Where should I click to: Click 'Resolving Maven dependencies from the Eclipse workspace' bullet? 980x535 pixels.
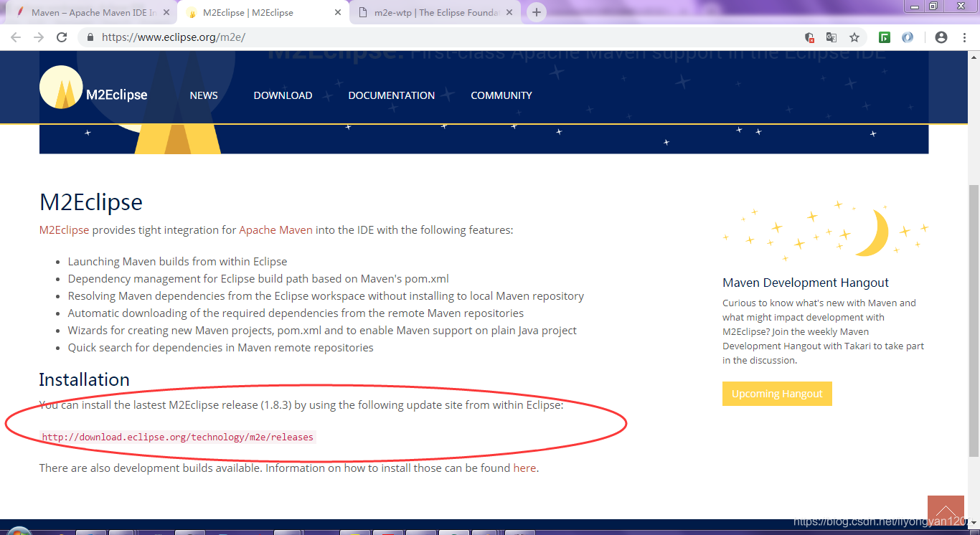(326, 296)
